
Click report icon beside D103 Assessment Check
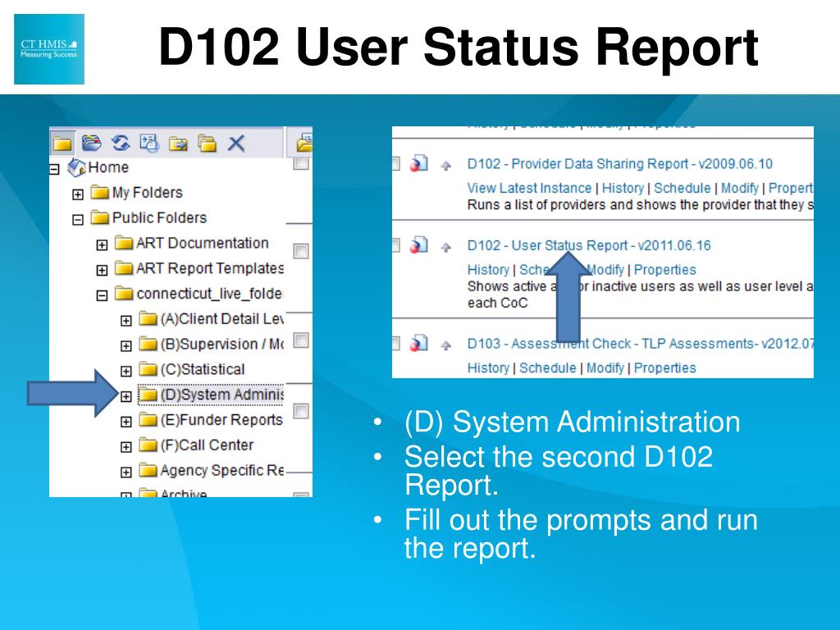click(419, 343)
